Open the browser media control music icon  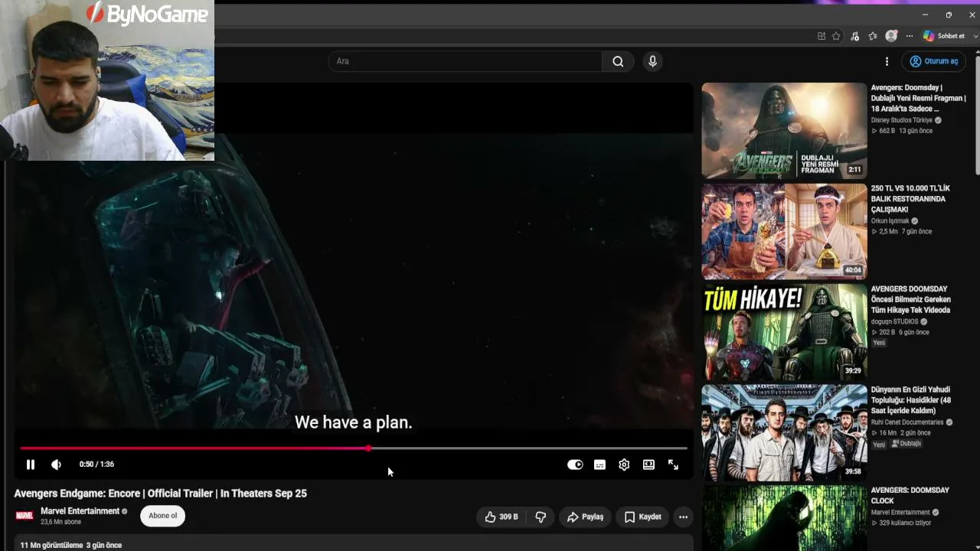click(x=854, y=36)
